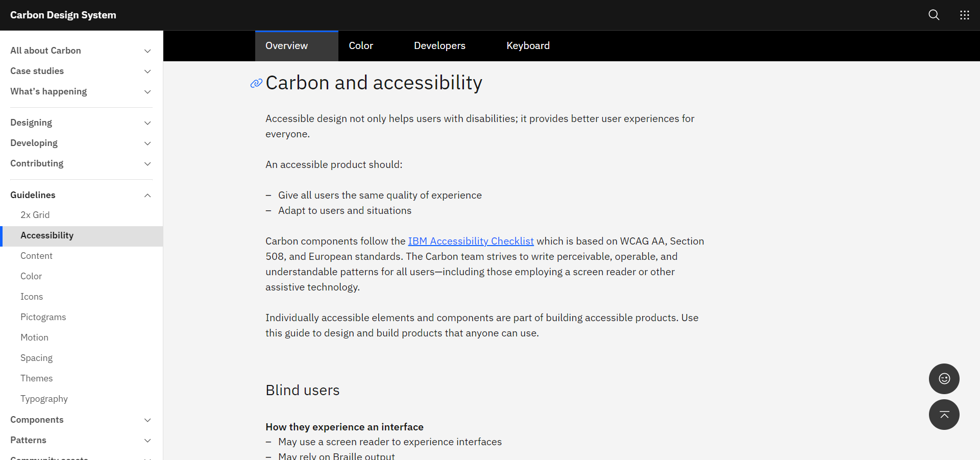Open the app switcher grid icon

[964, 15]
